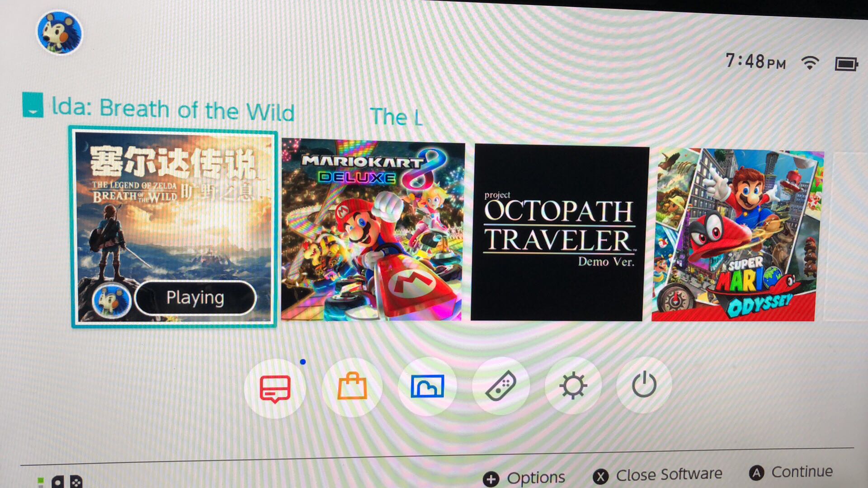Tap the Breath of the Wild title text
868x488 pixels.
173,109
